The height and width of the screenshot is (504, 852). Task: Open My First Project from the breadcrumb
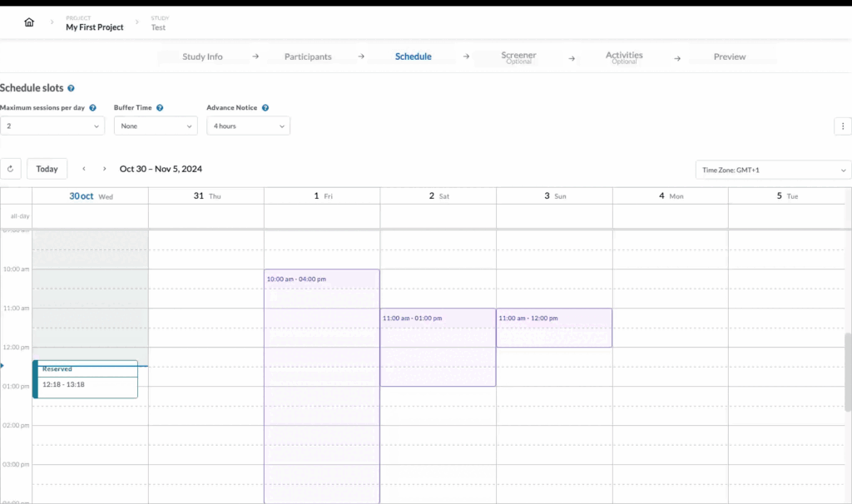point(93,27)
